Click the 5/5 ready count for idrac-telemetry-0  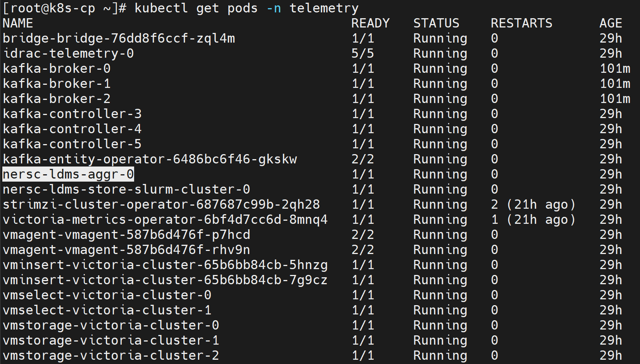[x=363, y=53]
